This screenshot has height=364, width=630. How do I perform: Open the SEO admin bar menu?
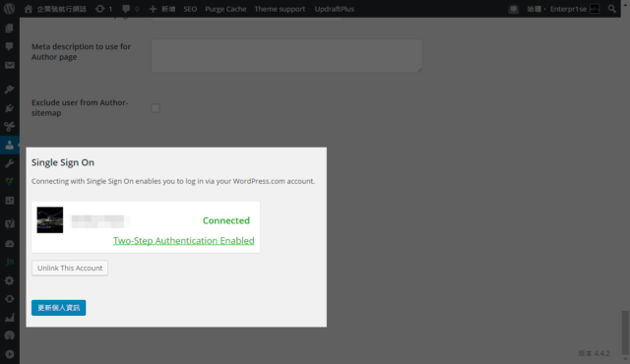tap(190, 9)
